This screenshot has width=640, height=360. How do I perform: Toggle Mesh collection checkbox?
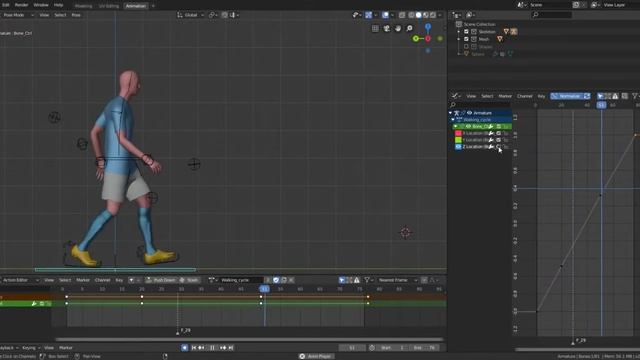[466, 39]
